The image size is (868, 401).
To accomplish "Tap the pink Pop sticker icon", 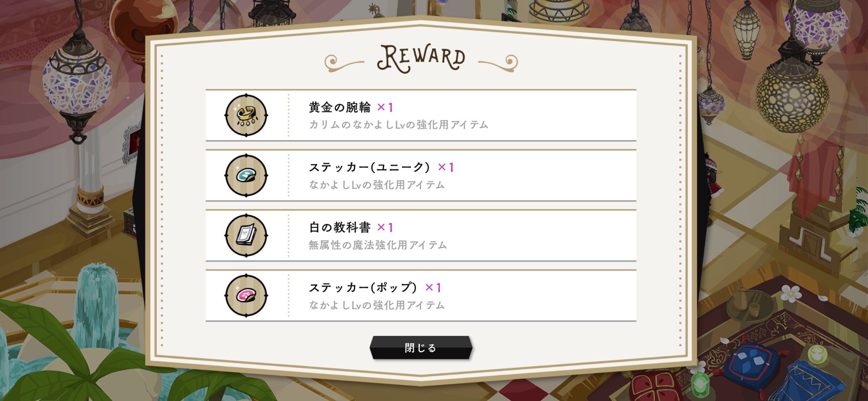I will 246,296.
